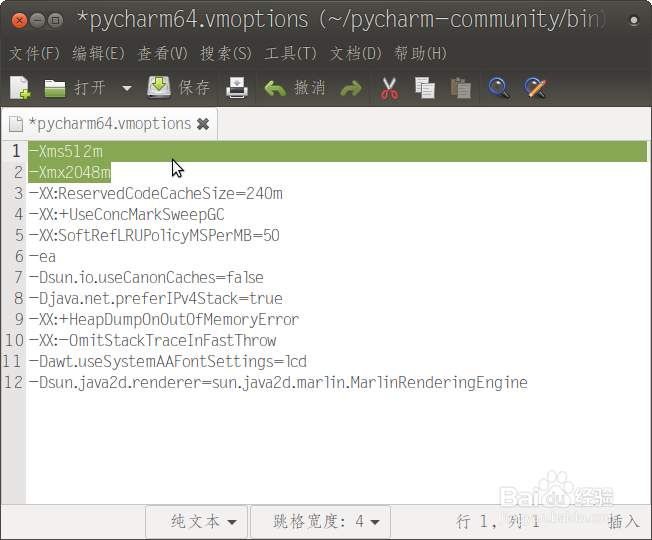652x540 pixels.
Task: Close the pycharm64.vmoptions tab
Action: (x=203, y=124)
